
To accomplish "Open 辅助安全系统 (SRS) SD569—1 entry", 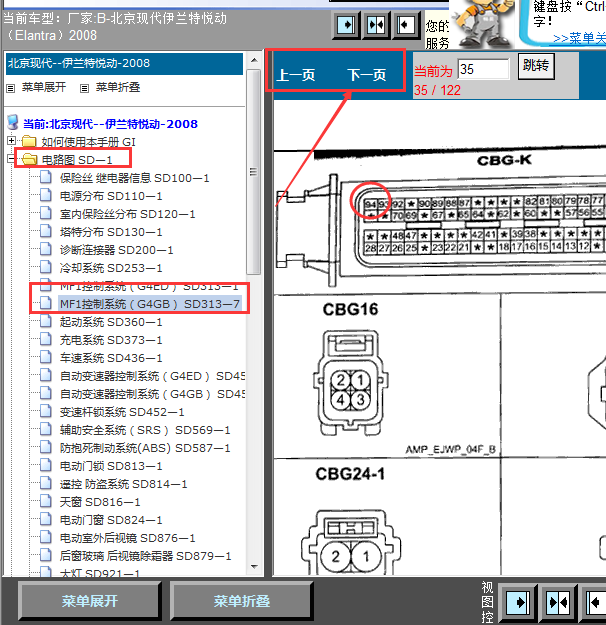I will point(145,430).
